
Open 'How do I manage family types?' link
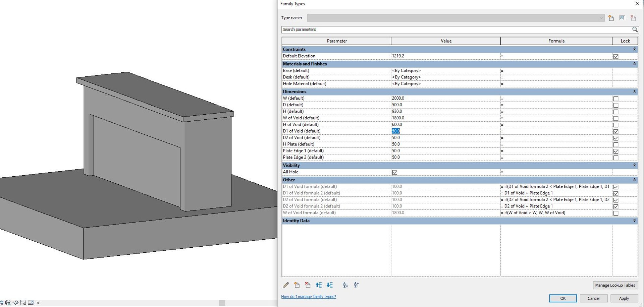coord(309,297)
